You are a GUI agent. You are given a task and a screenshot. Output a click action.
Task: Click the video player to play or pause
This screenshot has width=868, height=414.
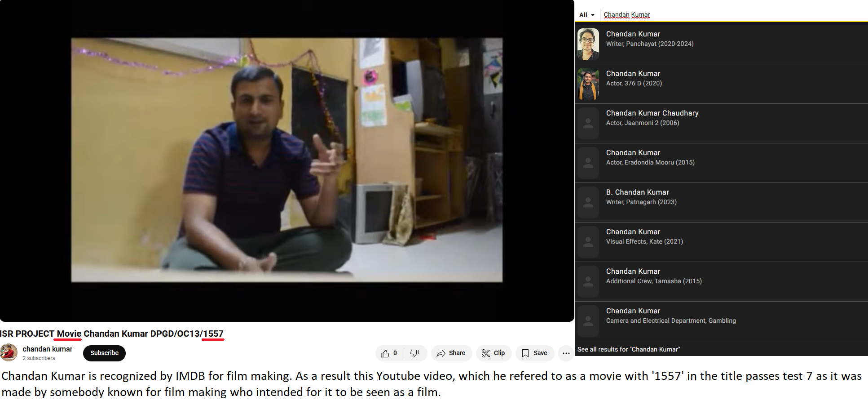pos(287,160)
